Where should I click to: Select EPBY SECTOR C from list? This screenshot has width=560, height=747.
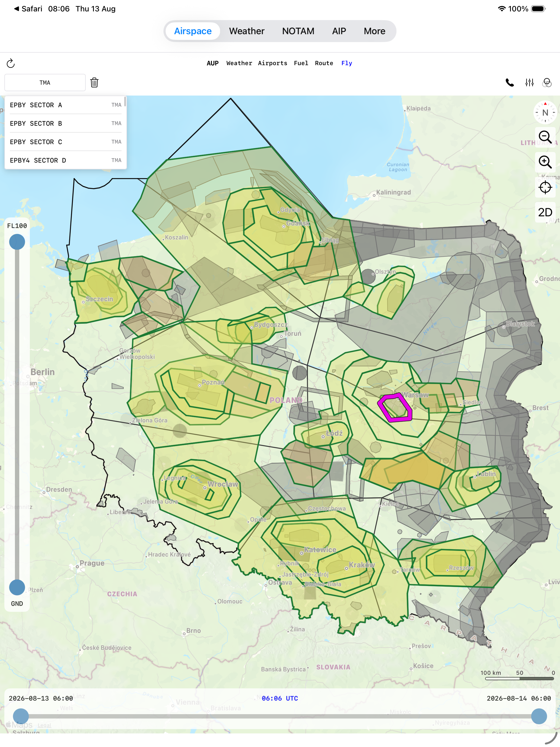65,142
